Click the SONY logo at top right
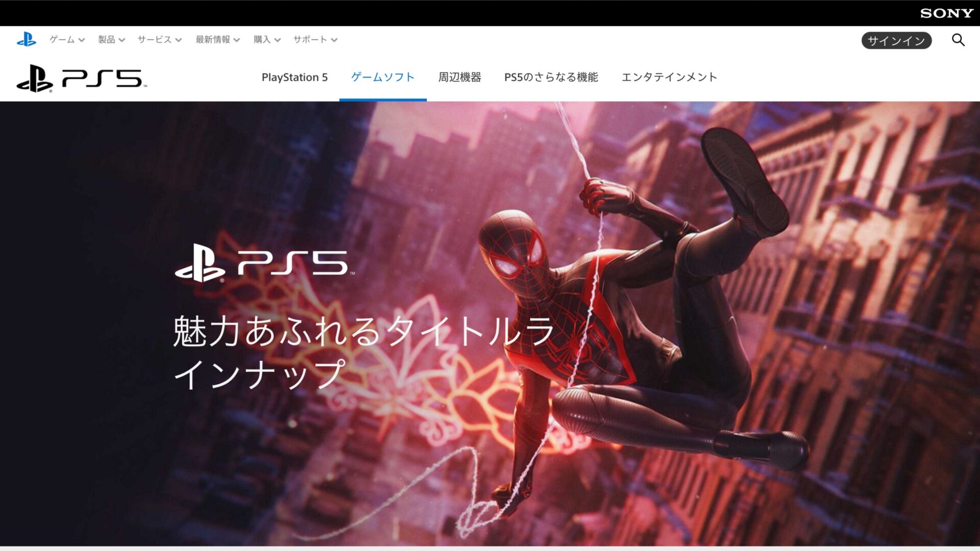The image size is (980, 551). 946,13
